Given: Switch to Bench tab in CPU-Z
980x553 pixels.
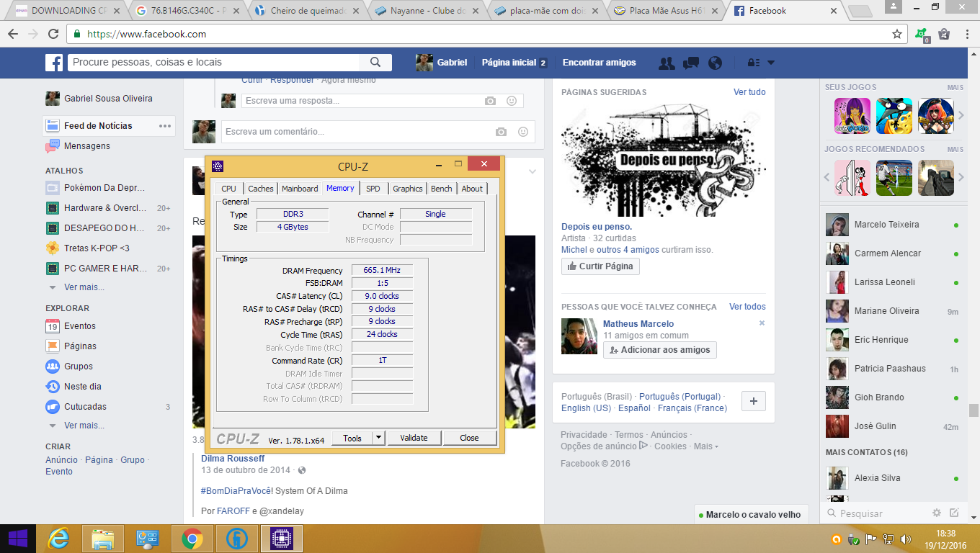Looking at the screenshot, I should pyautogui.click(x=442, y=189).
